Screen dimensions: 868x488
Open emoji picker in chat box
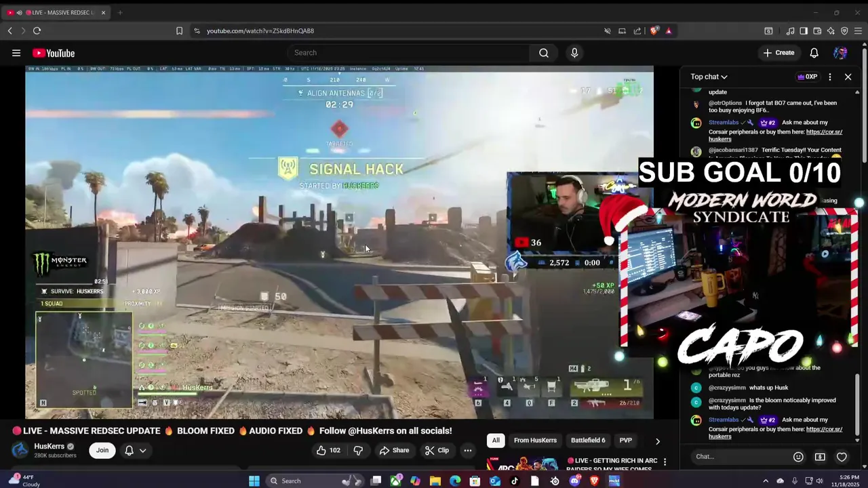[x=798, y=457]
